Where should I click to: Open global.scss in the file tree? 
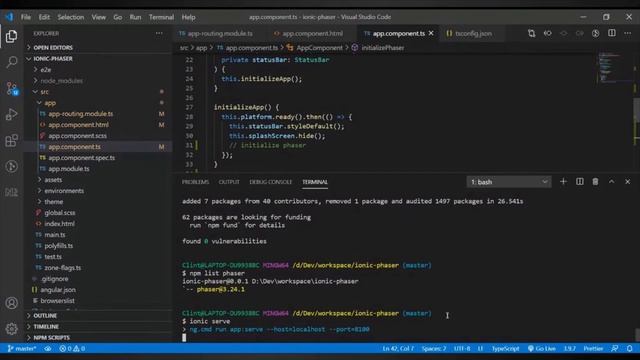pos(60,213)
